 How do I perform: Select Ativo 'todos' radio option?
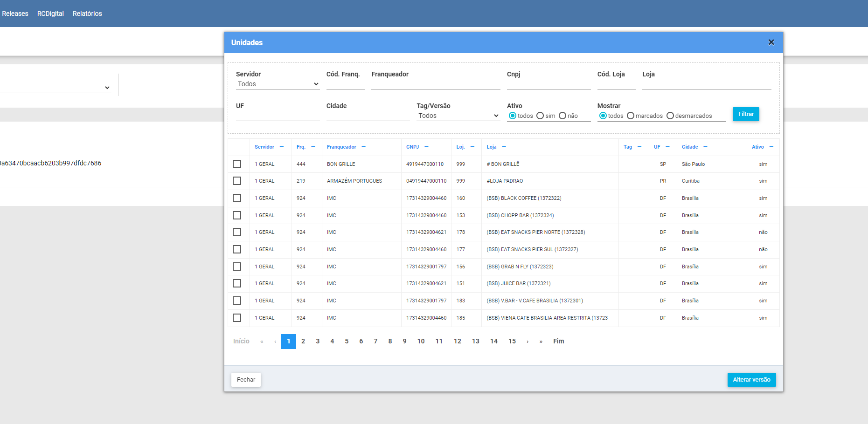(513, 116)
